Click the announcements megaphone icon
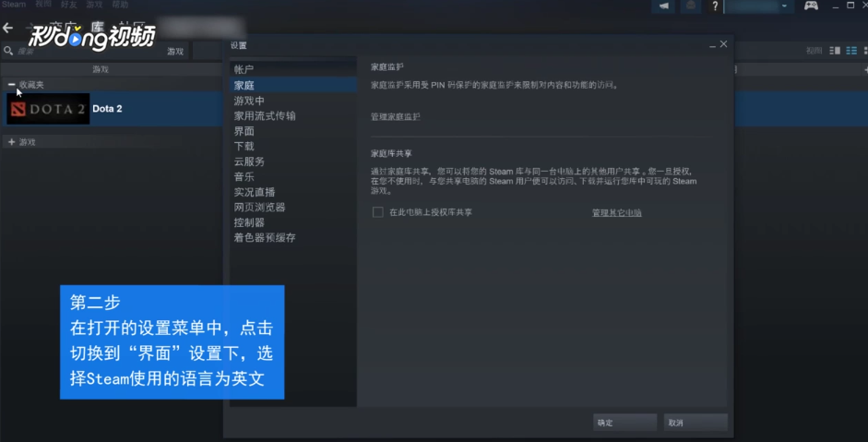 point(664,6)
